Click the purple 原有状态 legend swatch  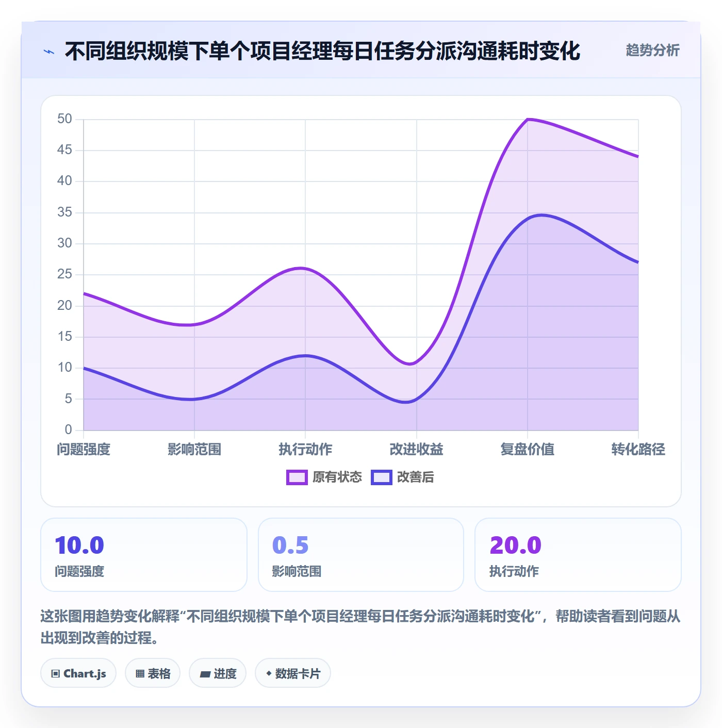(297, 477)
